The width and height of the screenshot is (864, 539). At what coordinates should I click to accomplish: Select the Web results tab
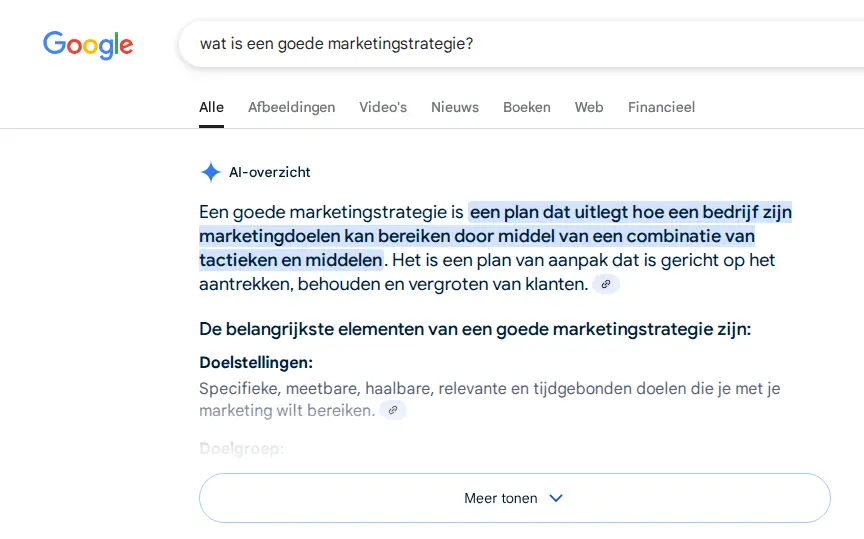pos(589,107)
